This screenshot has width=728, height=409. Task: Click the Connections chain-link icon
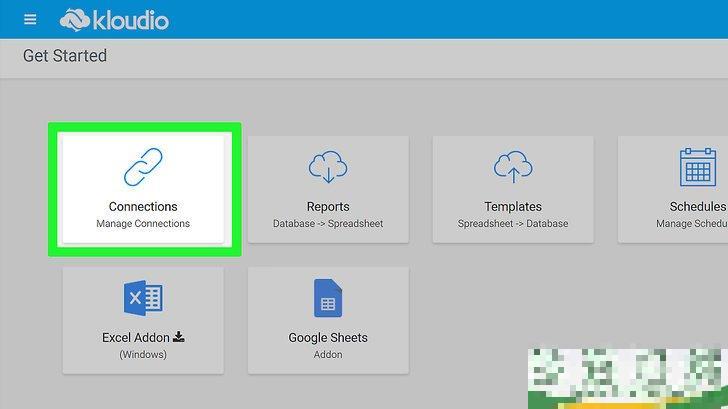143,167
